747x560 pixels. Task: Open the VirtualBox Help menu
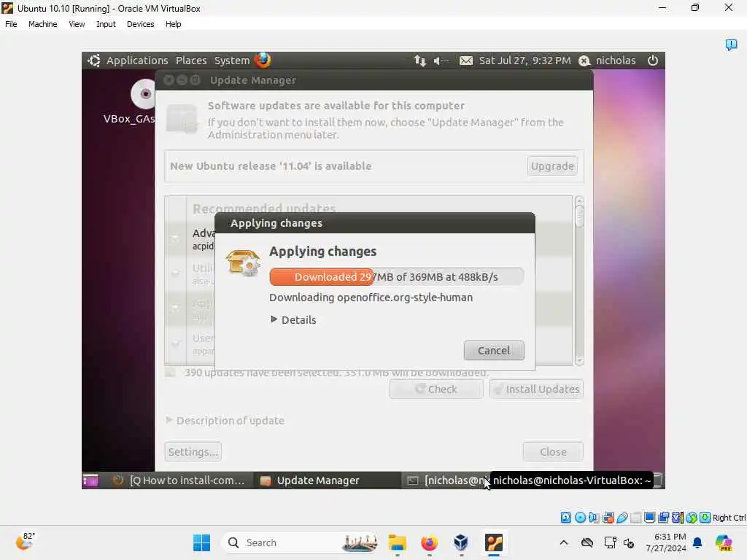point(174,24)
